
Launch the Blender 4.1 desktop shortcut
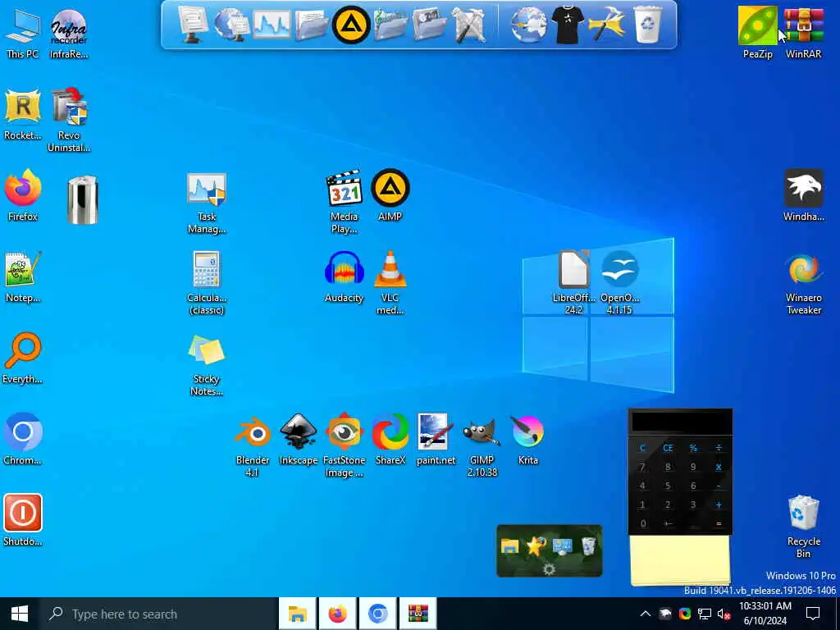tap(253, 445)
